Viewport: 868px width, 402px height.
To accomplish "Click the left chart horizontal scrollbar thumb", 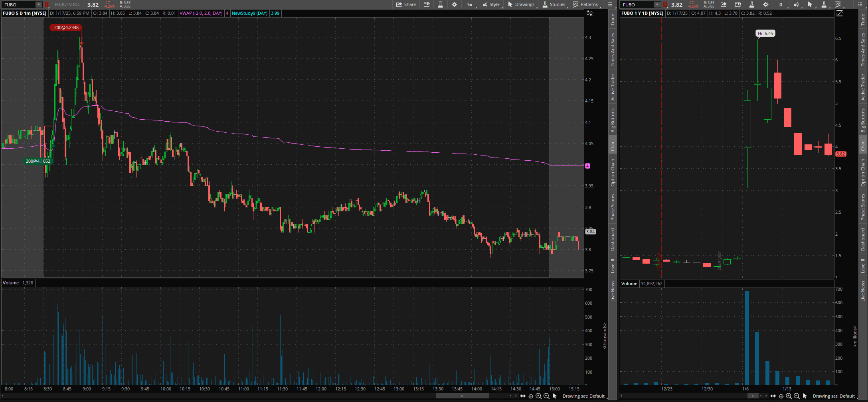I will [462, 396].
